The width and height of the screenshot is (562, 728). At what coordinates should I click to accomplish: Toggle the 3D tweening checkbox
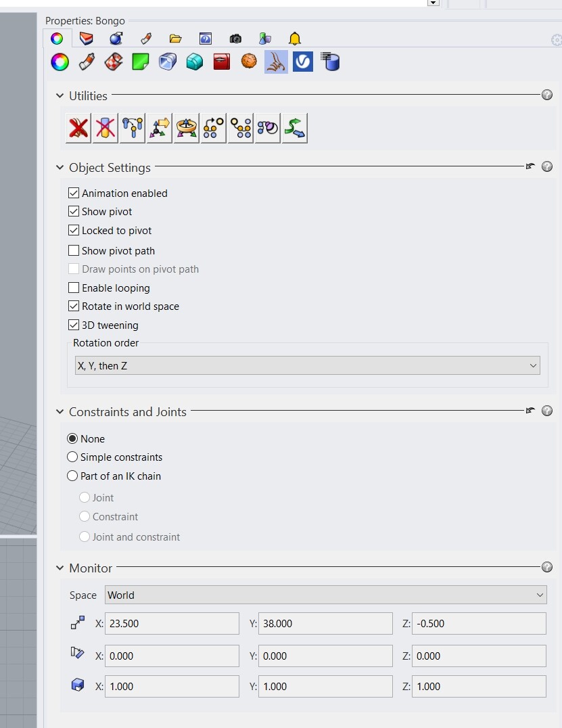pyautogui.click(x=73, y=325)
